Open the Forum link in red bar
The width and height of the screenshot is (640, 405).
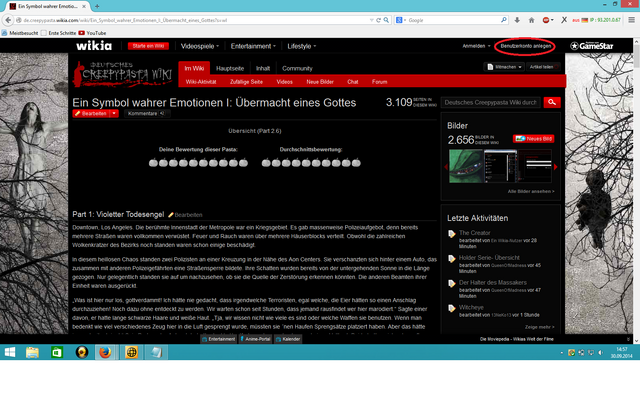pos(380,82)
